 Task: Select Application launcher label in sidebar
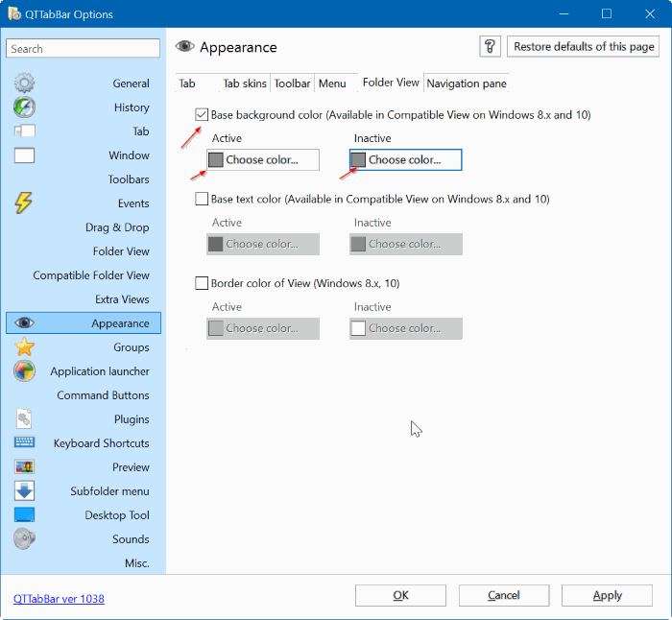[x=100, y=371]
